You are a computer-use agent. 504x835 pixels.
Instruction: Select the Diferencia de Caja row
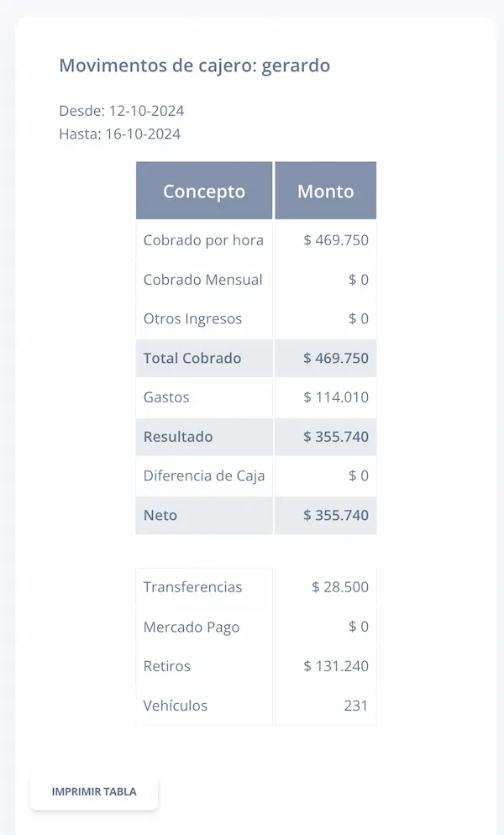point(205,475)
